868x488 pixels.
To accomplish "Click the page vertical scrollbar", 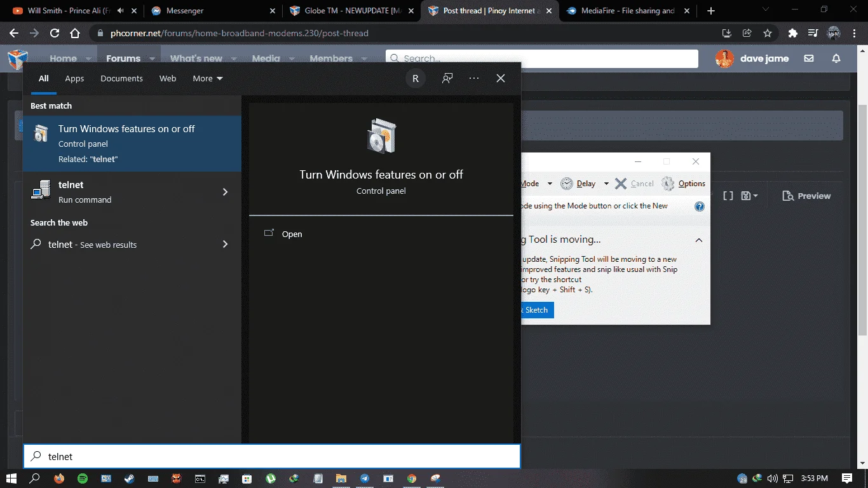I will (863, 219).
